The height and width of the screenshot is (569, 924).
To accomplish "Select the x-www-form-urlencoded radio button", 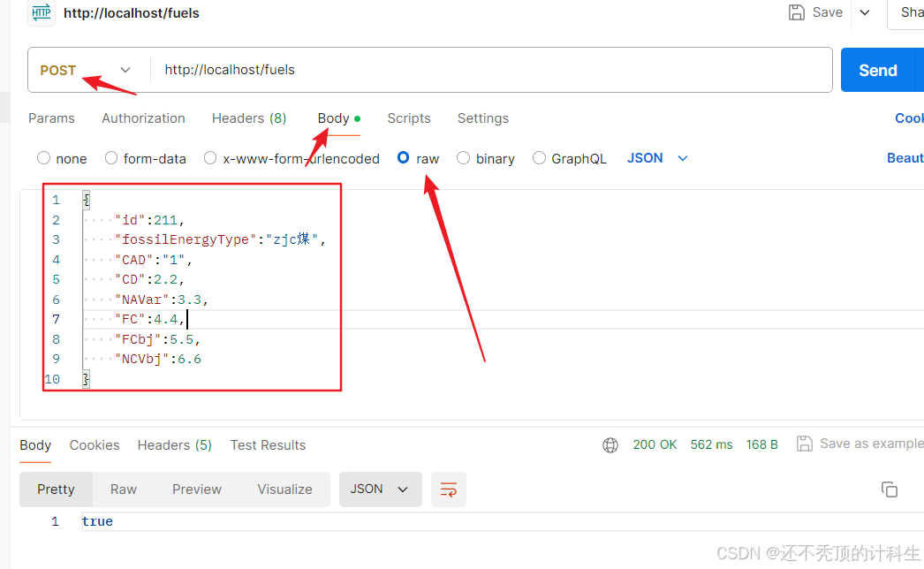I will click(x=210, y=158).
